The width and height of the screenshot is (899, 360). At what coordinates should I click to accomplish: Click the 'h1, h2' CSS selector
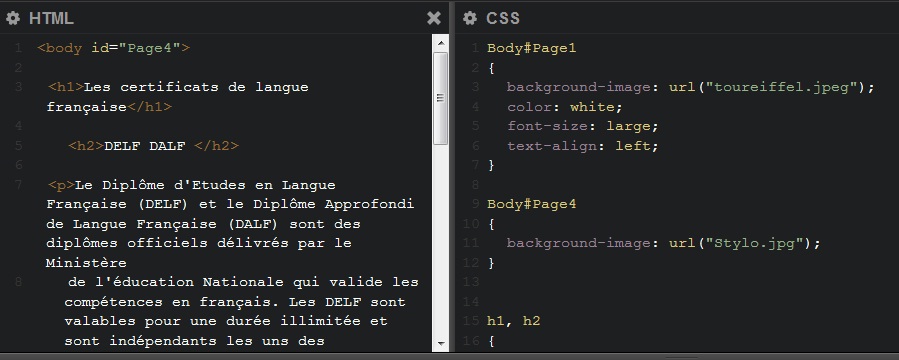click(x=514, y=321)
